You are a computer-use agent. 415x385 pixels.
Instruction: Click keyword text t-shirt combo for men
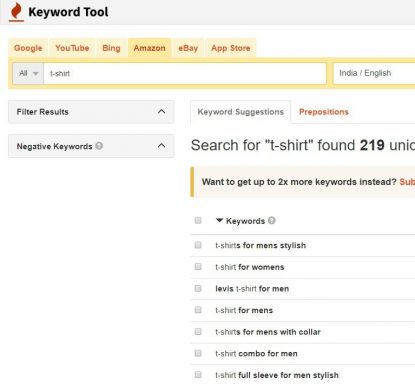(256, 354)
